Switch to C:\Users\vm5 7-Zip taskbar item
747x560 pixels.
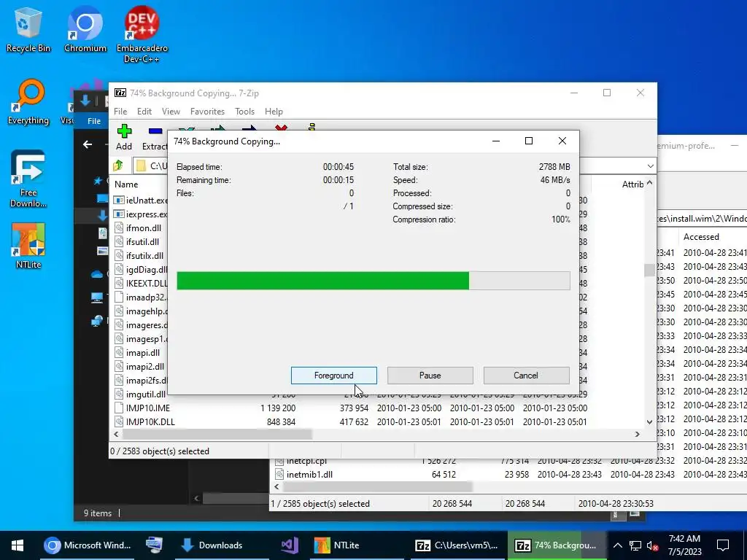[x=457, y=545]
